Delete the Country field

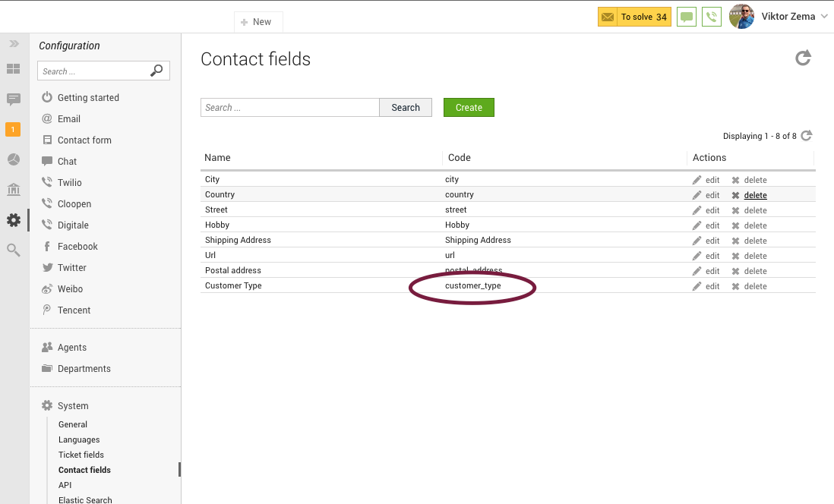click(749, 195)
